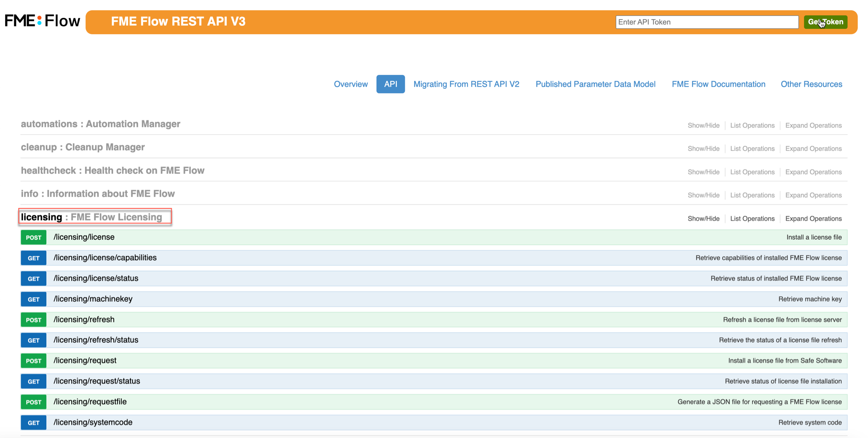The height and width of the screenshot is (438, 868).
Task: Click List Operations for healthcheck row
Action: tap(752, 172)
